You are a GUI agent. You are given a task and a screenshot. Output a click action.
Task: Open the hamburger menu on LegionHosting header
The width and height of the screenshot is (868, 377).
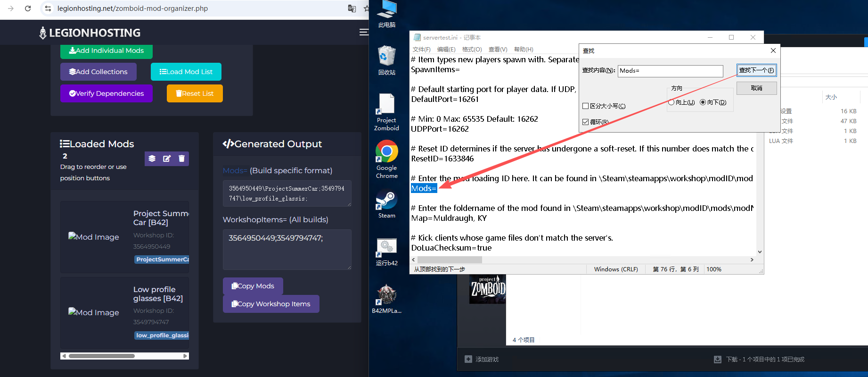[364, 32]
